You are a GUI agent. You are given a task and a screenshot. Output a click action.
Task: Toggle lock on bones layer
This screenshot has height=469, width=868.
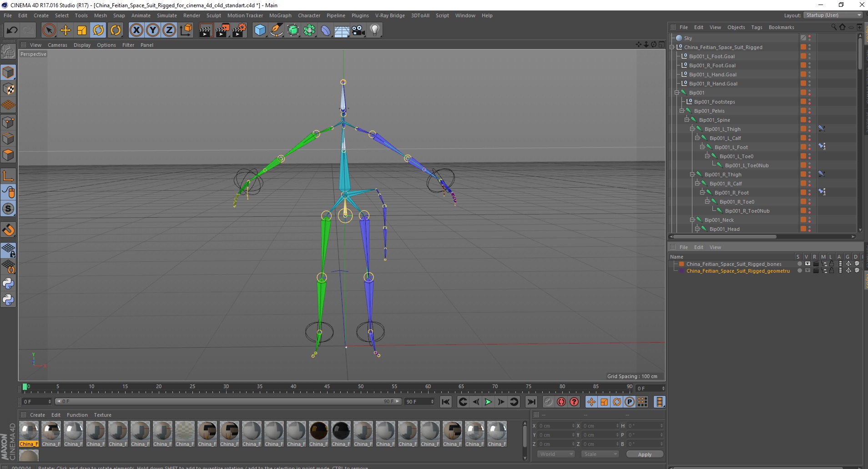(832, 264)
